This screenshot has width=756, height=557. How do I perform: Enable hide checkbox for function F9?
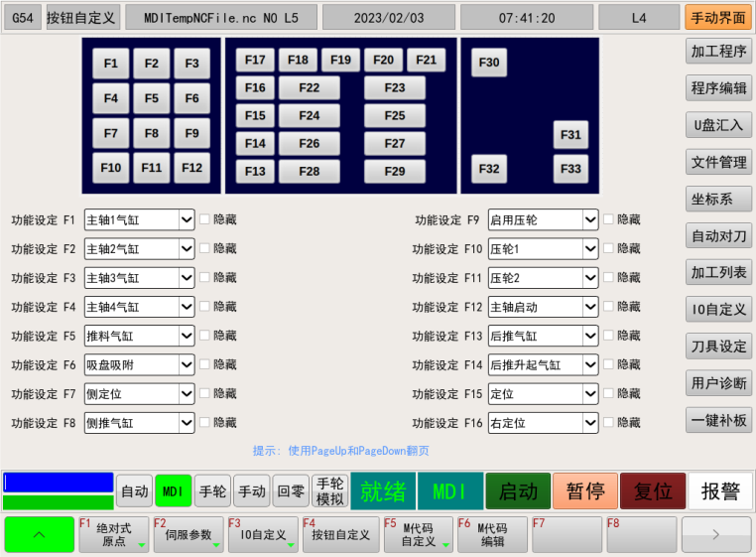[x=609, y=219]
